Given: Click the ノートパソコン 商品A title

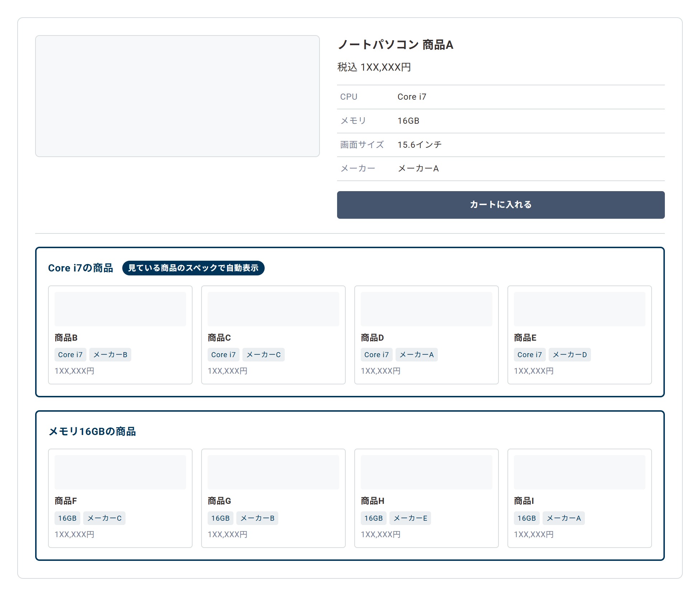Looking at the screenshot, I should coord(396,45).
